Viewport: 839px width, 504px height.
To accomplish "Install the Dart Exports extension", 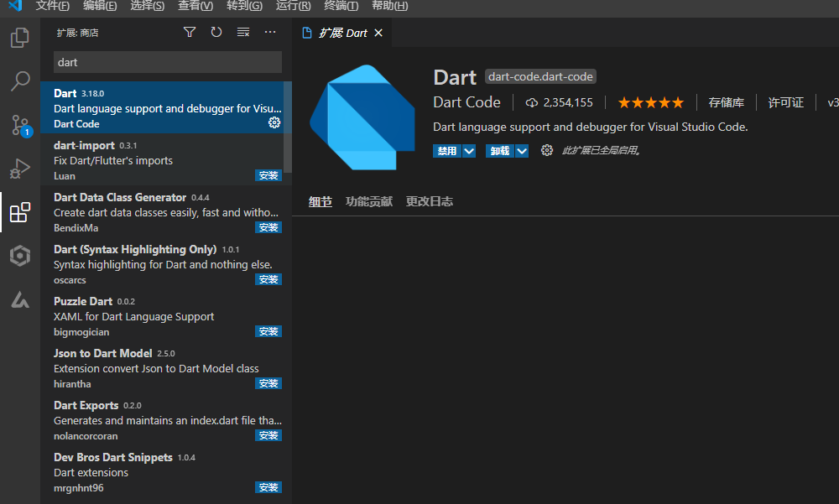I will coord(268,435).
